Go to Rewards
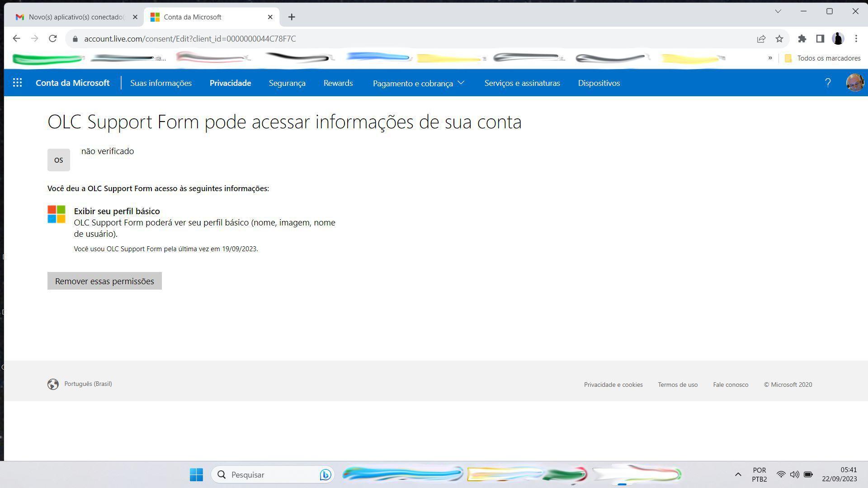The width and height of the screenshot is (868, 488). (338, 83)
